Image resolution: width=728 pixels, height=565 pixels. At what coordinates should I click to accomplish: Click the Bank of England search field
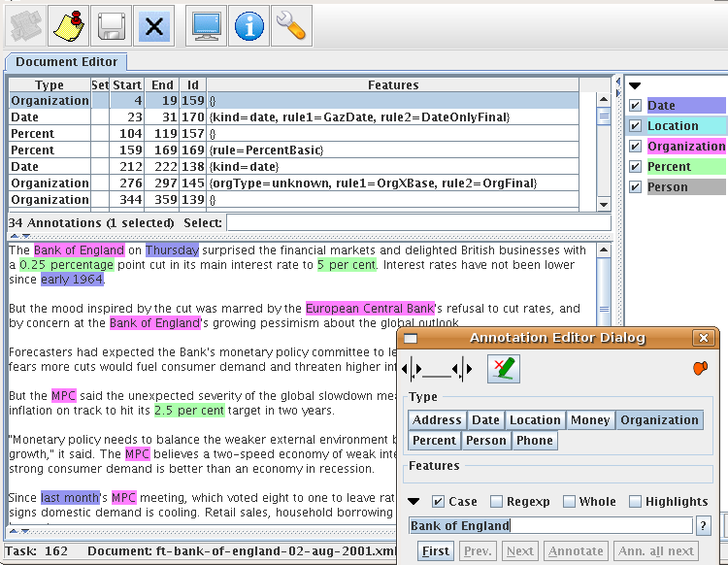point(550,525)
